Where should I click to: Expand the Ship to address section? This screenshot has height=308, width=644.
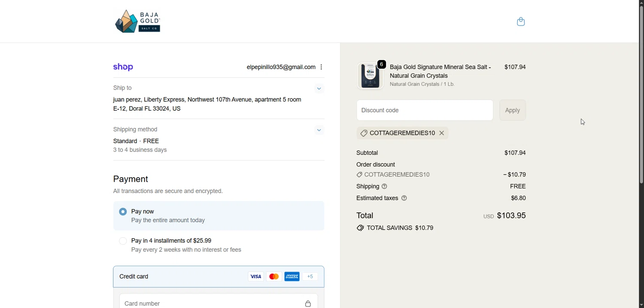click(x=319, y=89)
